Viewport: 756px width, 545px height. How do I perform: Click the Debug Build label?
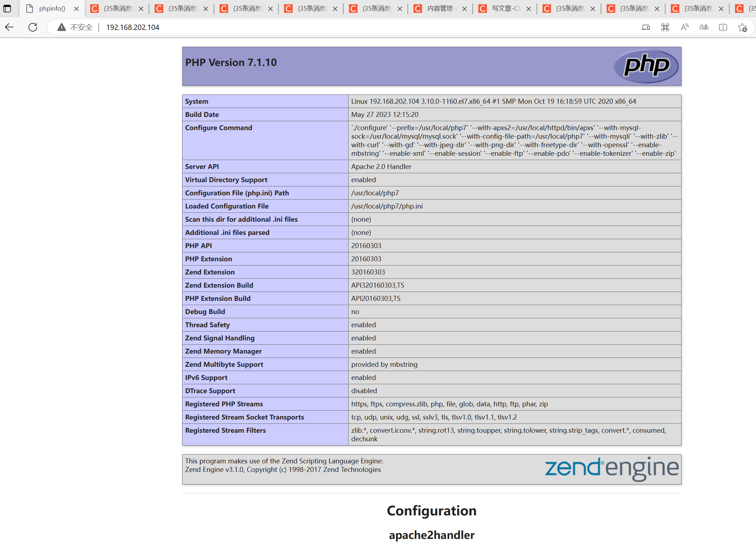click(x=205, y=312)
